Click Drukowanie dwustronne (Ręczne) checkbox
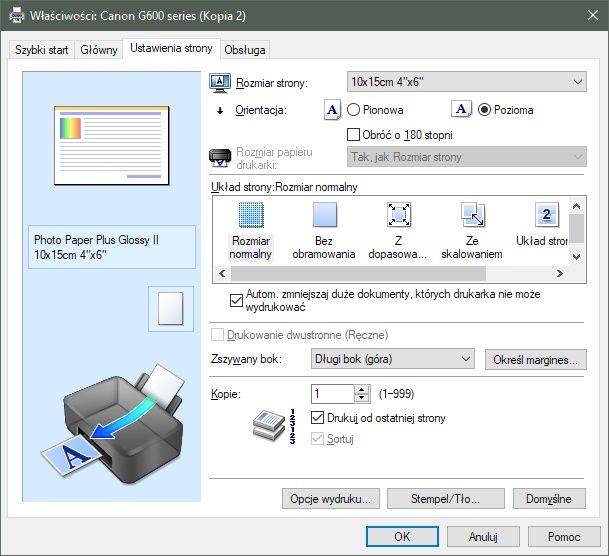Screen dimensions: 609x556 (x=217, y=335)
